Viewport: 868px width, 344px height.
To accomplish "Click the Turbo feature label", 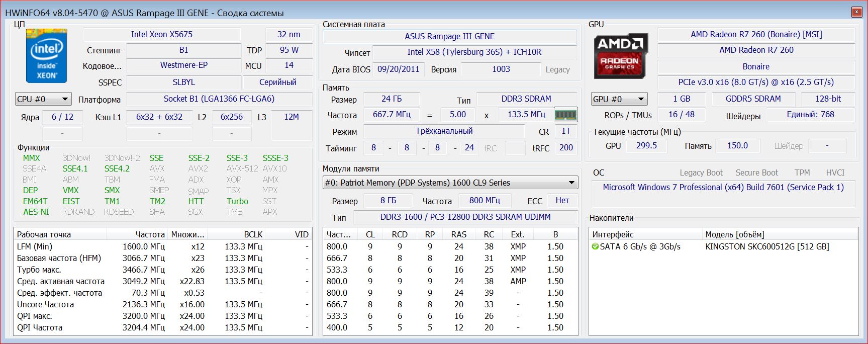I will click(237, 201).
